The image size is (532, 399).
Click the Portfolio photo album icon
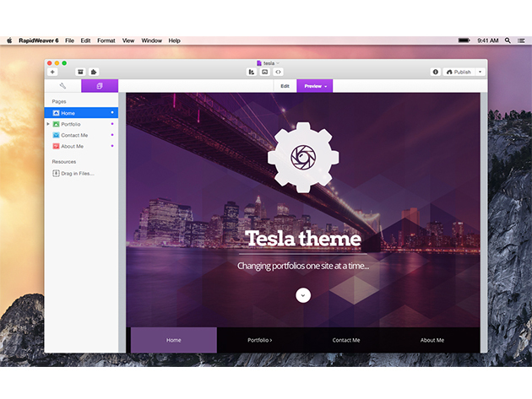[x=56, y=124]
